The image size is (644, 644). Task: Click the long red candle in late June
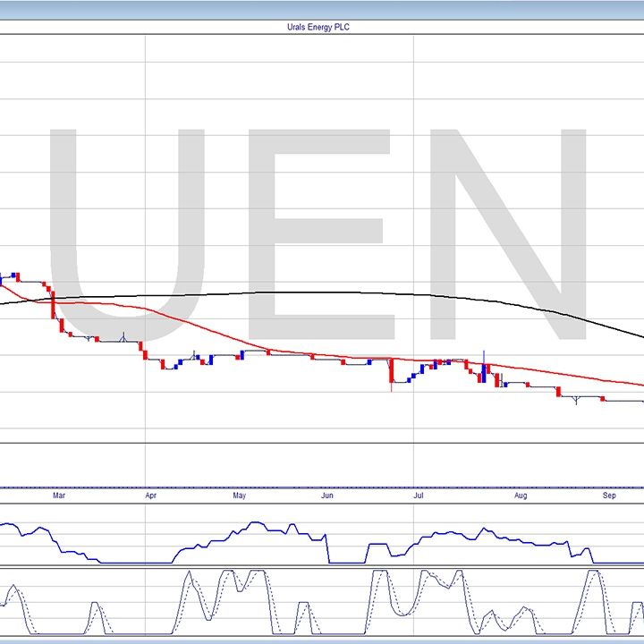(x=391, y=373)
